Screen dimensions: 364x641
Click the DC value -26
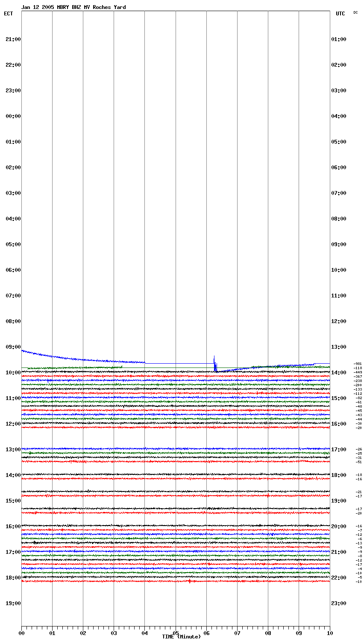358,449
